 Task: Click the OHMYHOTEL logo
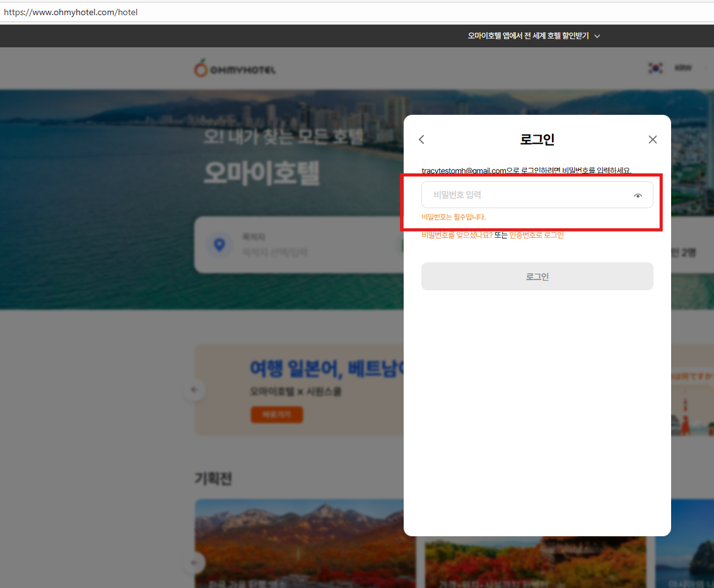(235, 68)
